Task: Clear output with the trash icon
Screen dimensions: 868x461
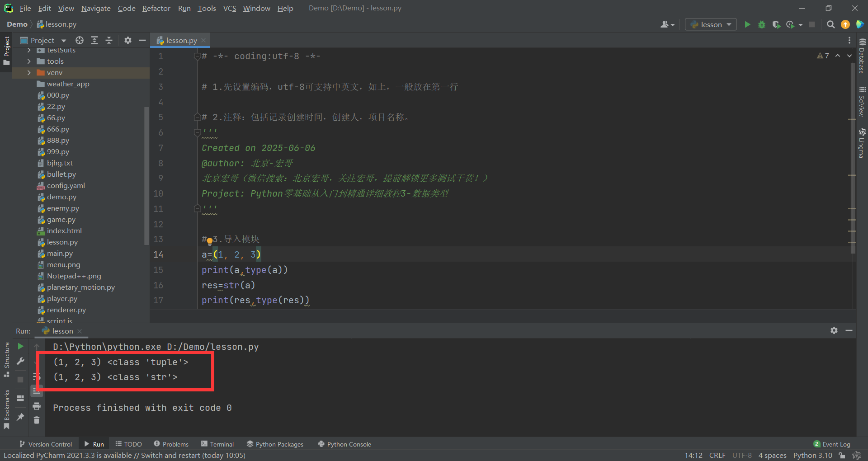Action: [37, 420]
